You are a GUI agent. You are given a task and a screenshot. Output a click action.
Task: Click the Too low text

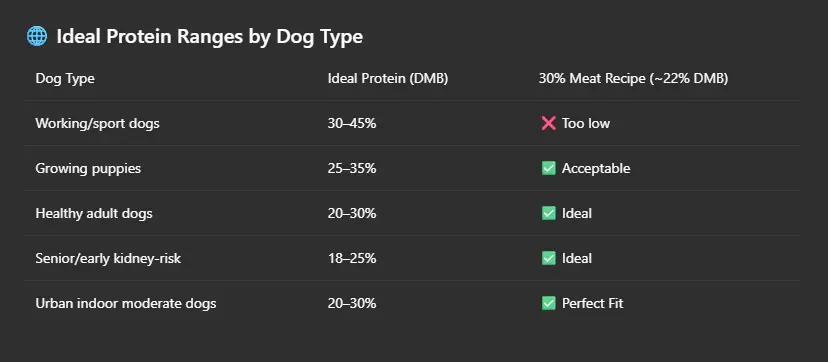click(x=586, y=123)
